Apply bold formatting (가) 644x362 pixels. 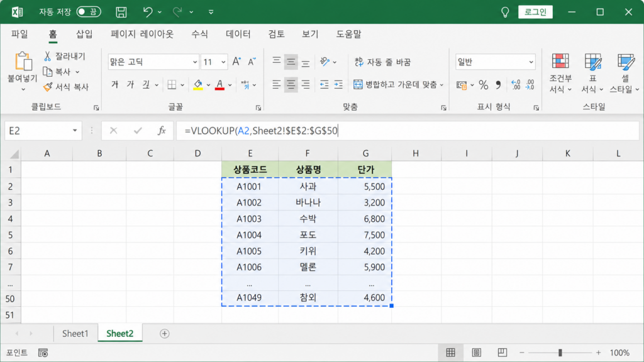115,85
